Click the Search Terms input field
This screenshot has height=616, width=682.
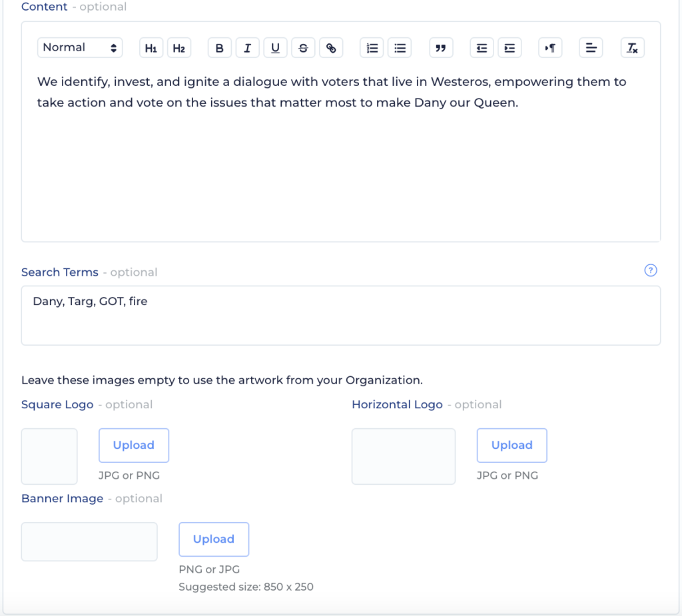[341, 316]
